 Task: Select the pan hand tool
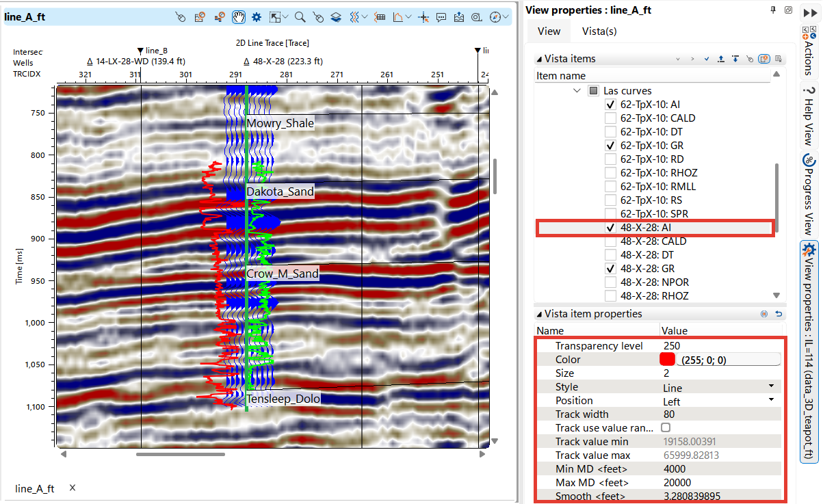[x=239, y=17]
